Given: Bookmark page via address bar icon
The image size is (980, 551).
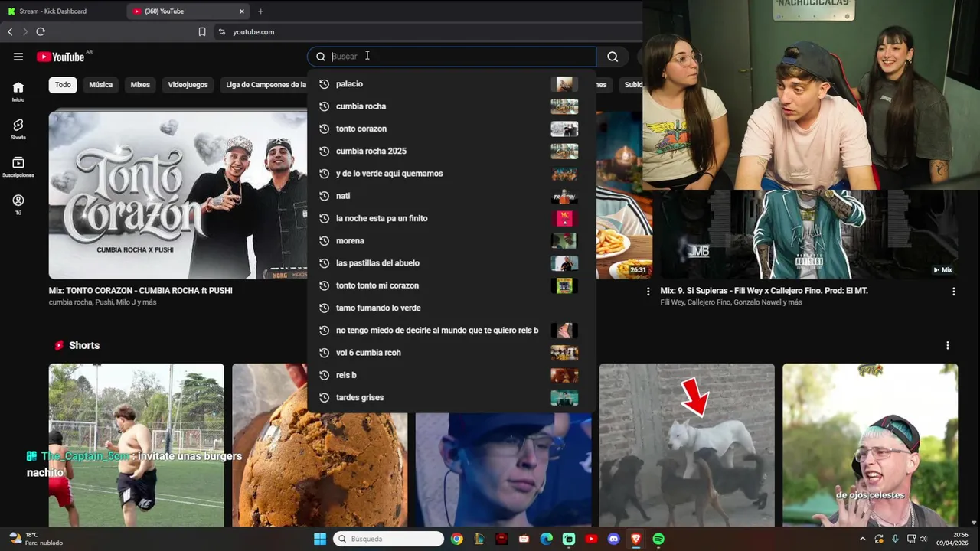Looking at the screenshot, I should tap(202, 31).
